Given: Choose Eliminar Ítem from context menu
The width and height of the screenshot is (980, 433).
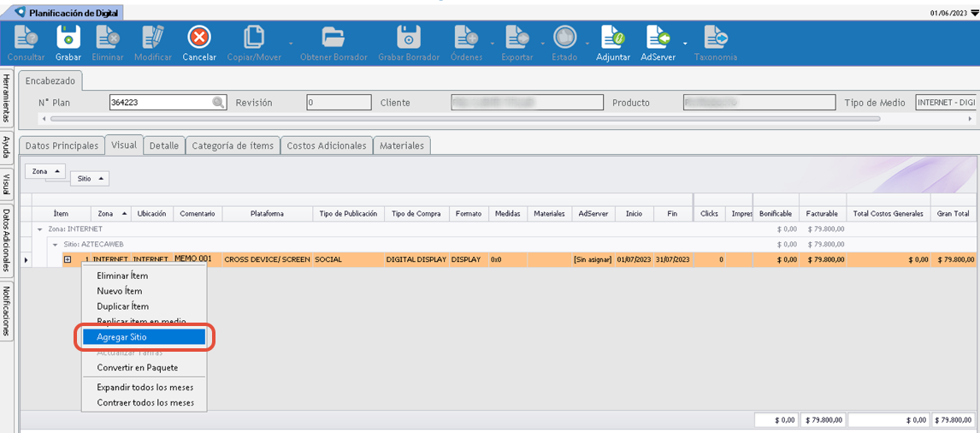Looking at the screenshot, I should (x=144, y=276).
